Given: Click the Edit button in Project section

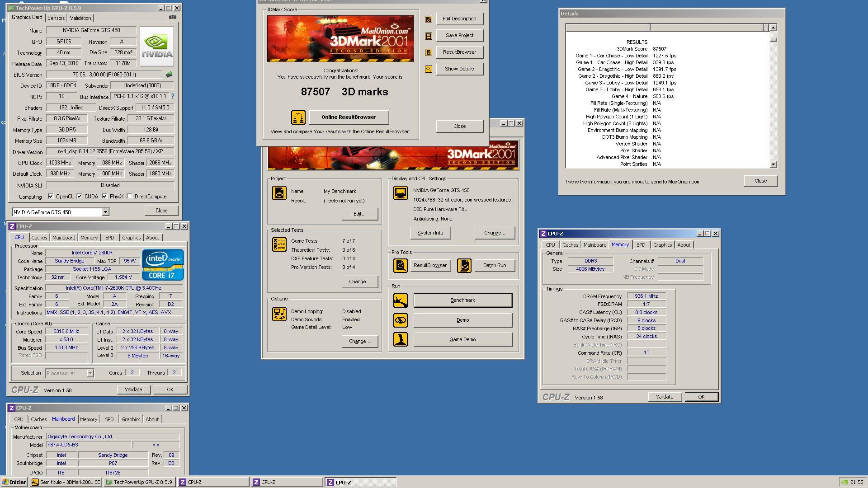Looking at the screenshot, I should [x=360, y=214].
